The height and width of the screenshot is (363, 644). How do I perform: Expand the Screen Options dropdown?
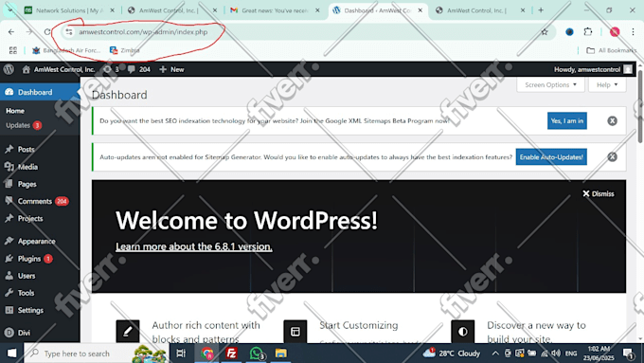point(550,84)
